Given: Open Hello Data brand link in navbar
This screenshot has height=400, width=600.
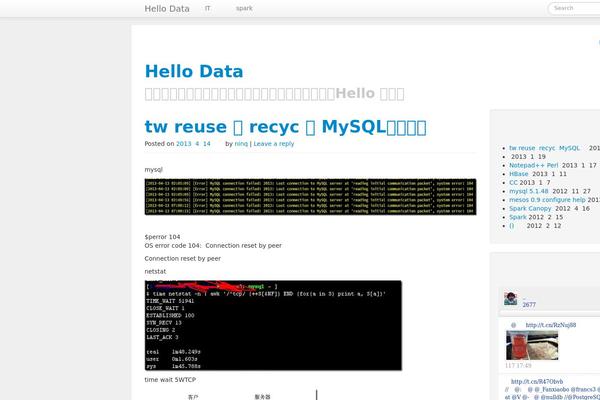Looking at the screenshot, I should point(167,8).
